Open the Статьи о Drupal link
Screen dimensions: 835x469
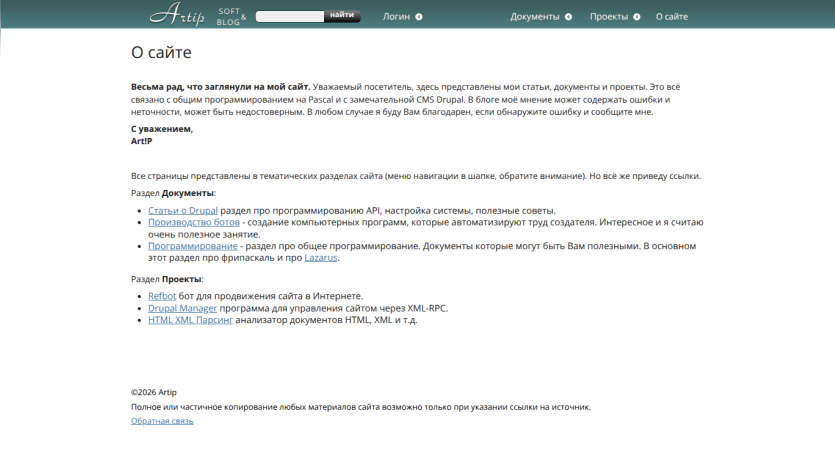click(183, 210)
